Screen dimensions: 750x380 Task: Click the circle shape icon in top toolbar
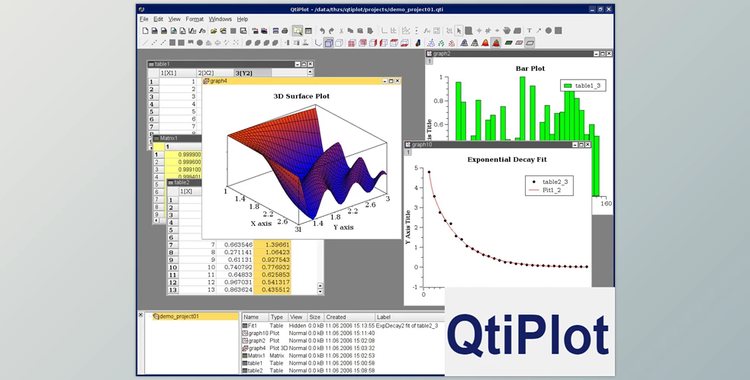[x=548, y=31]
